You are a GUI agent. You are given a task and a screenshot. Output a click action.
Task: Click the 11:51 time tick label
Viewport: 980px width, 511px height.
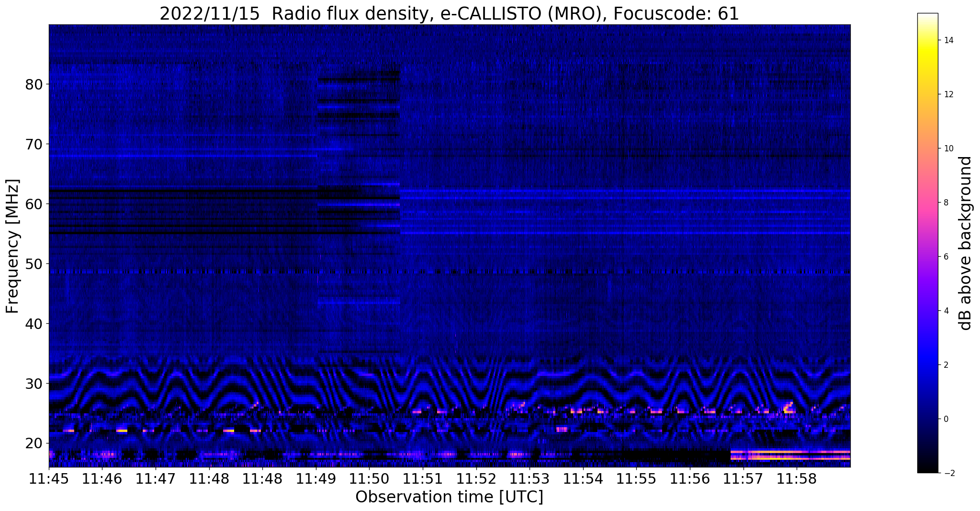pyautogui.click(x=423, y=479)
